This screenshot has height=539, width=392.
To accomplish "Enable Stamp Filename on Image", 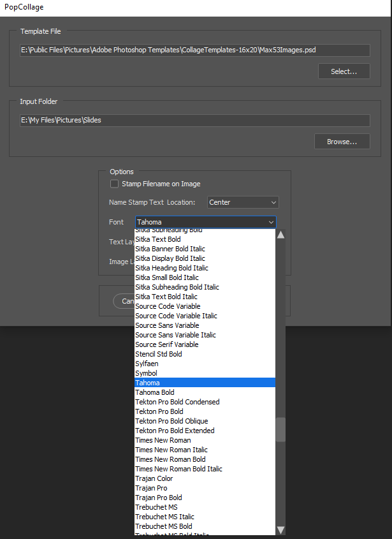I will pos(114,184).
